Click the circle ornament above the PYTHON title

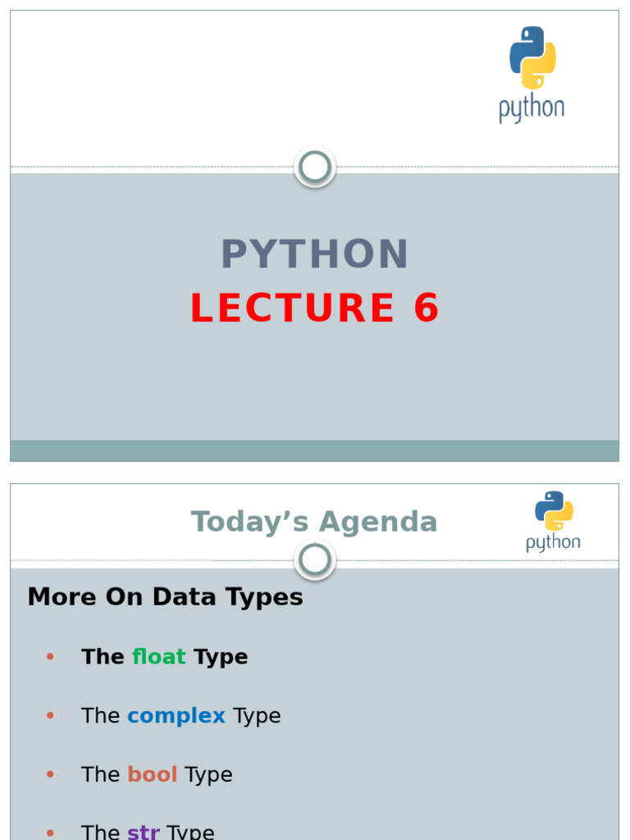pyautogui.click(x=314, y=167)
